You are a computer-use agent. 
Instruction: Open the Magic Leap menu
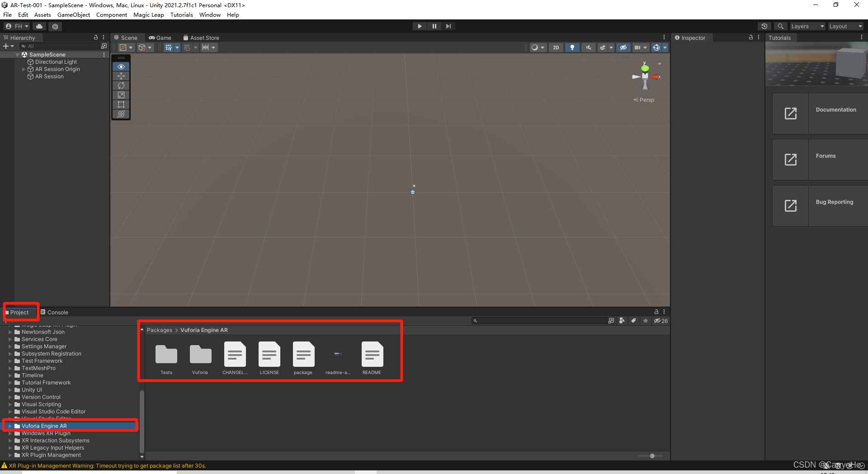(x=149, y=15)
